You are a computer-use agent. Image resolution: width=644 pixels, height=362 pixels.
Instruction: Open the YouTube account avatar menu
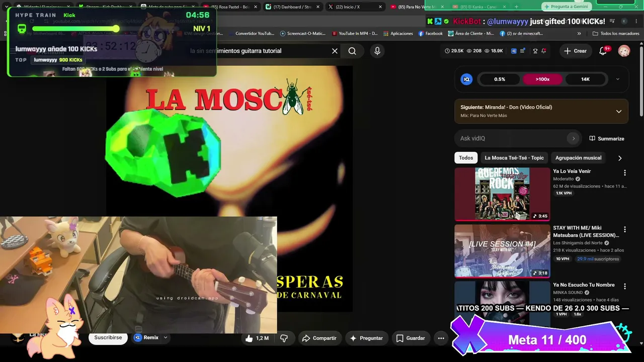point(624,51)
